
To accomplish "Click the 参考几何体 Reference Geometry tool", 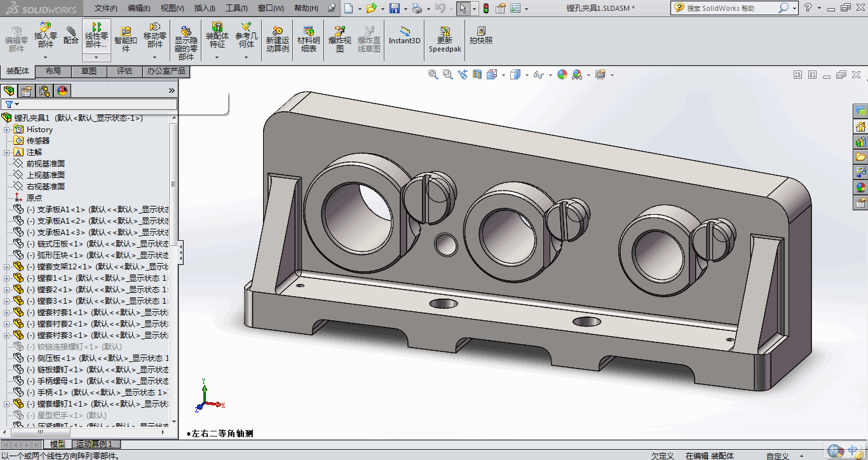I will [247, 36].
